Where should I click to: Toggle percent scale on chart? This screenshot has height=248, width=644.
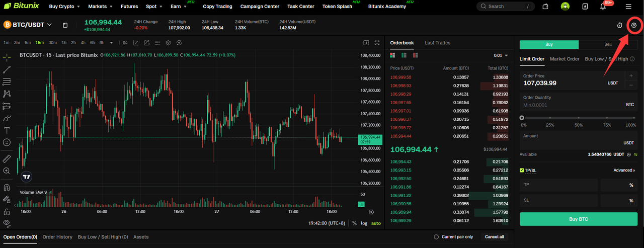[354, 223]
